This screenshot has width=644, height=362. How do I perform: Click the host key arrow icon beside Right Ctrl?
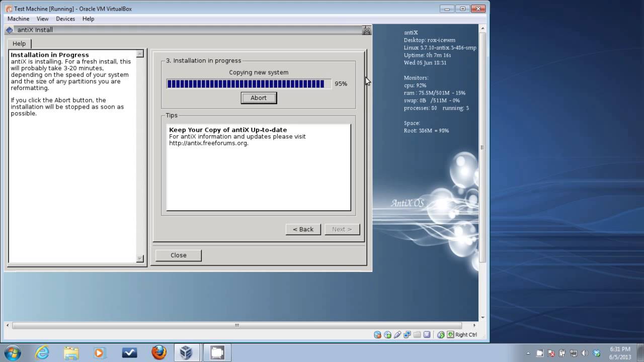coord(450,334)
